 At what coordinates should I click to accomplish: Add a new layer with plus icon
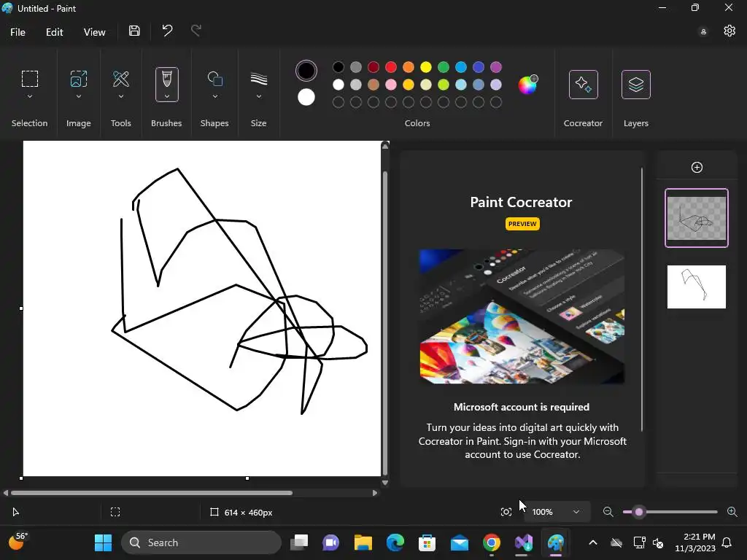tap(697, 167)
